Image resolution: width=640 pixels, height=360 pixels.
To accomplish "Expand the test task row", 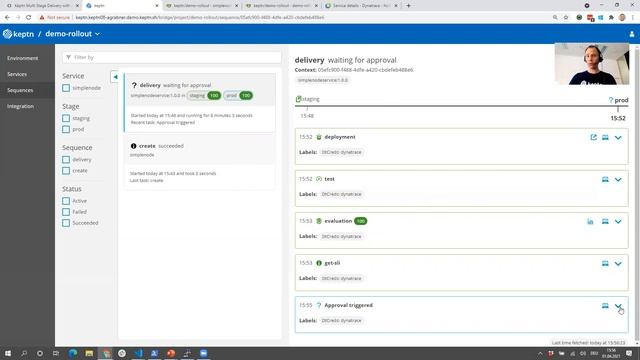I will tap(618, 180).
